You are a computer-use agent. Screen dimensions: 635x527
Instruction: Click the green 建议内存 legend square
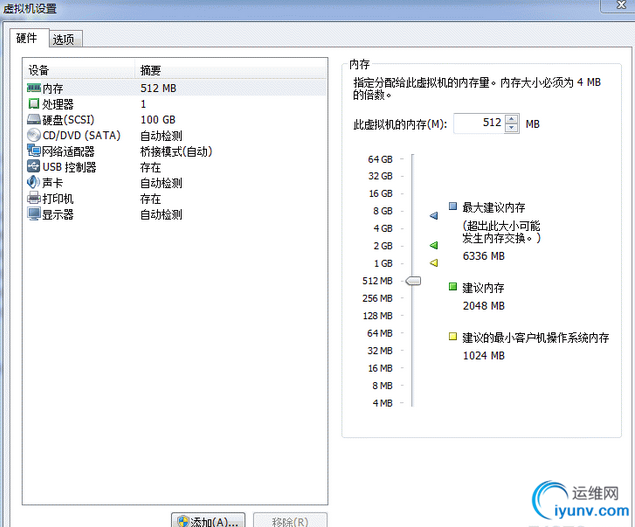(453, 287)
